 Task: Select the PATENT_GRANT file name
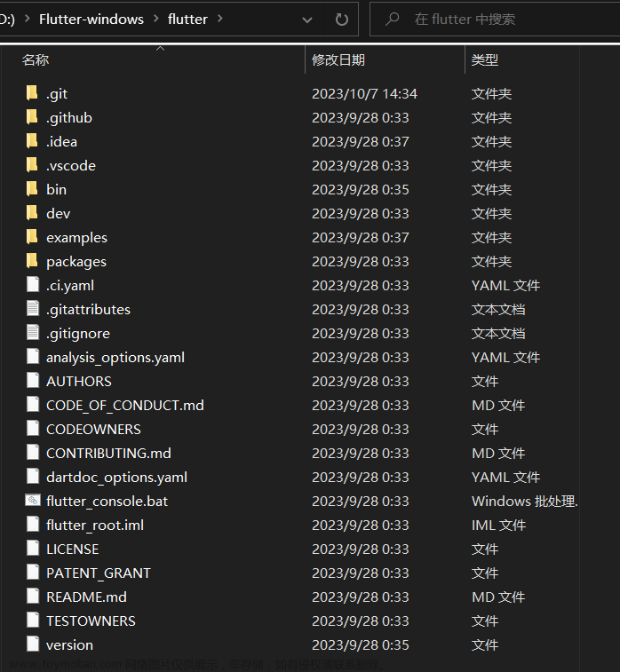pos(99,573)
